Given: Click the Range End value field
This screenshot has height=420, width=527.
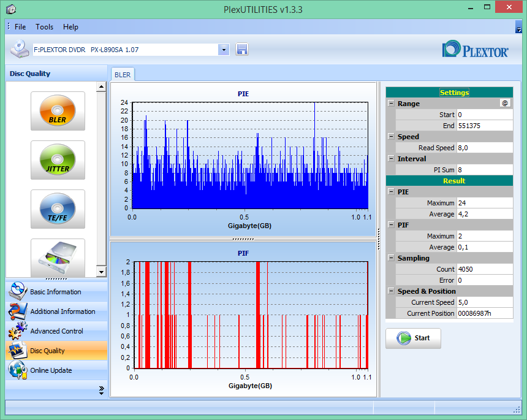Looking at the screenshot, I should pos(485,126).
